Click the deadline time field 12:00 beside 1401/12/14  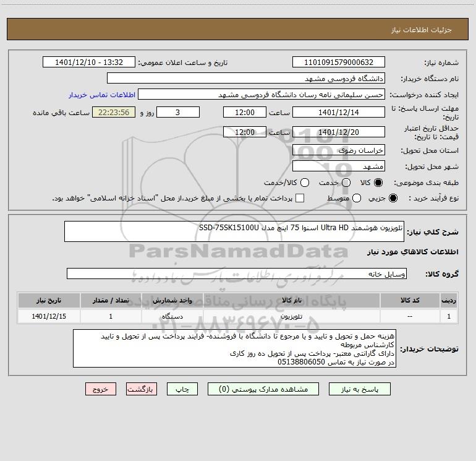coord(245,112)
